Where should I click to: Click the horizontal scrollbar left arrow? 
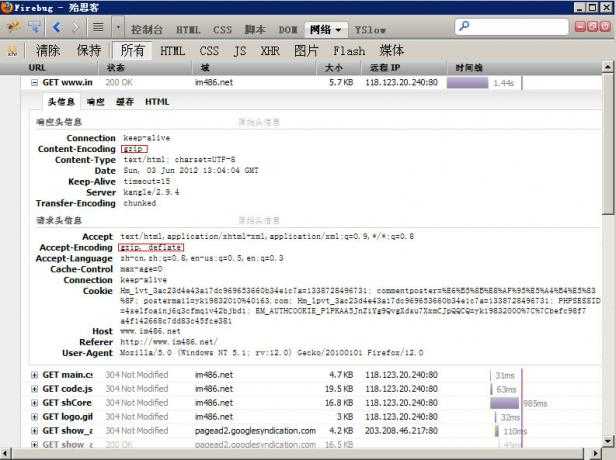6,453
